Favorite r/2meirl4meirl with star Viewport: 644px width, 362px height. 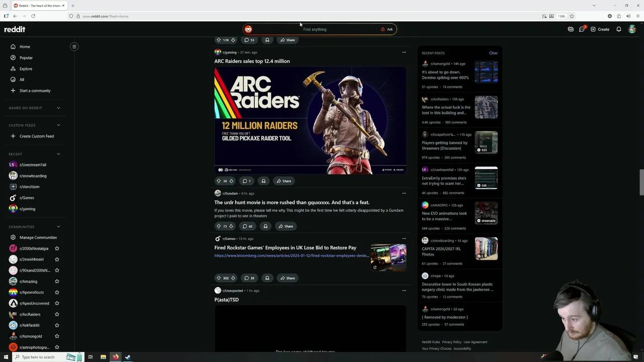tap(57, 259)
